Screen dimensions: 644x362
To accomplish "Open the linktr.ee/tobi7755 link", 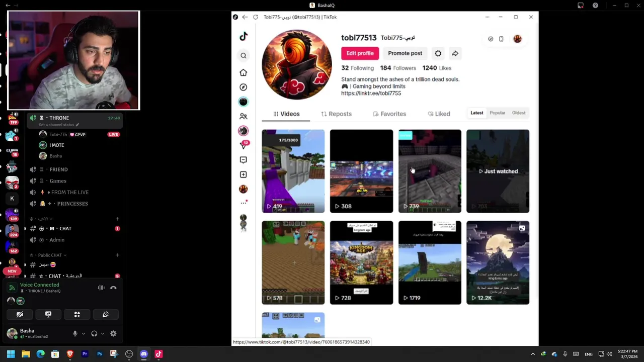I will tap(371, 94).
